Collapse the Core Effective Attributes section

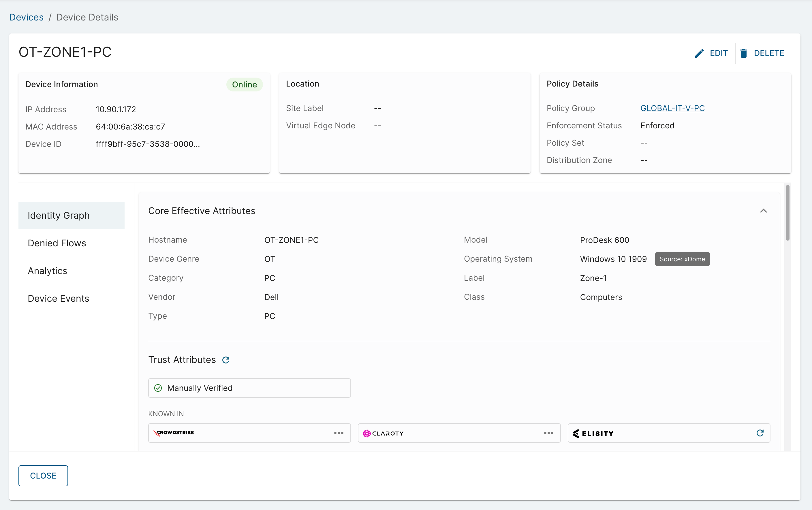click(763, 211)
